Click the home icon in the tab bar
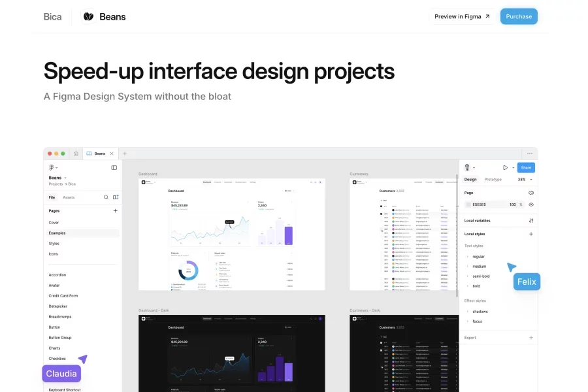 (x=76, y=154)
